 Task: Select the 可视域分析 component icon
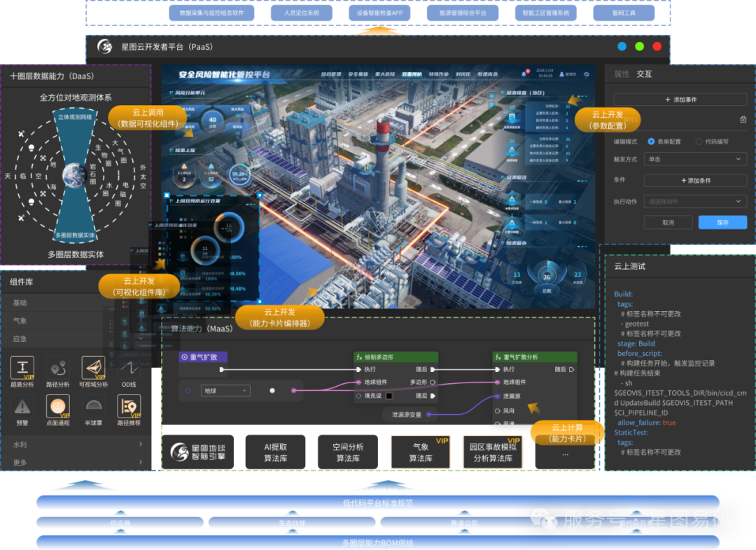coord(93,368)
